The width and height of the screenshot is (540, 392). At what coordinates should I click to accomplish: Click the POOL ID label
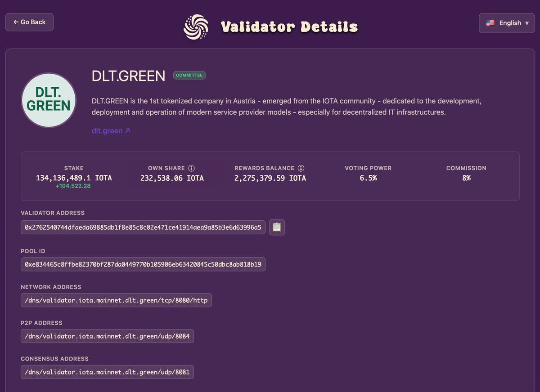[x=33, y=251]
